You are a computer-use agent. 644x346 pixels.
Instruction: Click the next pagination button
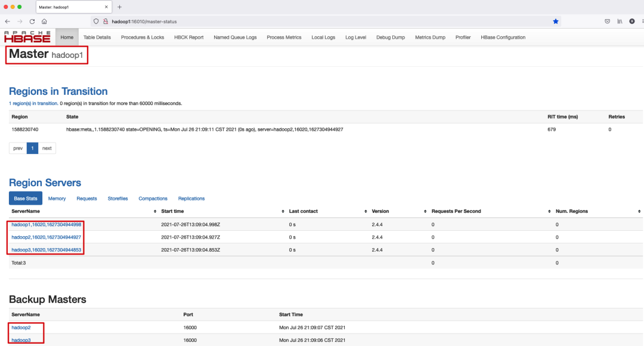coord(47,149)
